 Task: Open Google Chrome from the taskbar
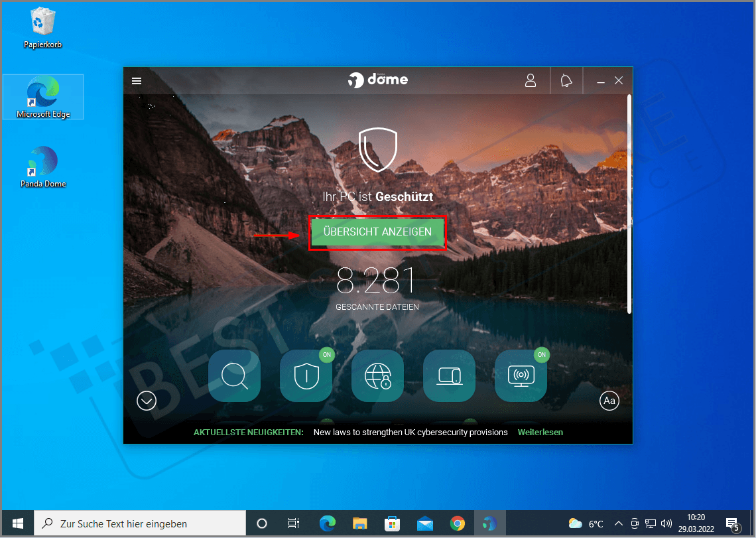458,523
